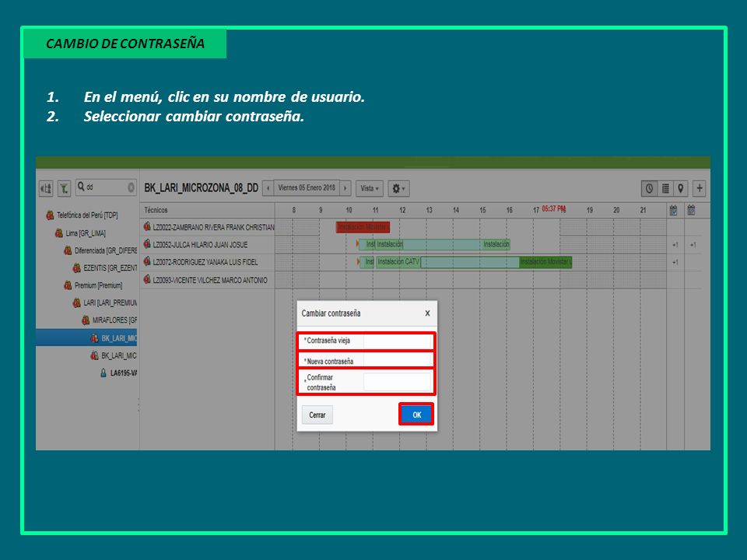Screen dimensions: 747x560
Task: Click technician icon for LZ0072-RODRIGUEZ YANAKA
Action: (x=147, y=261)
